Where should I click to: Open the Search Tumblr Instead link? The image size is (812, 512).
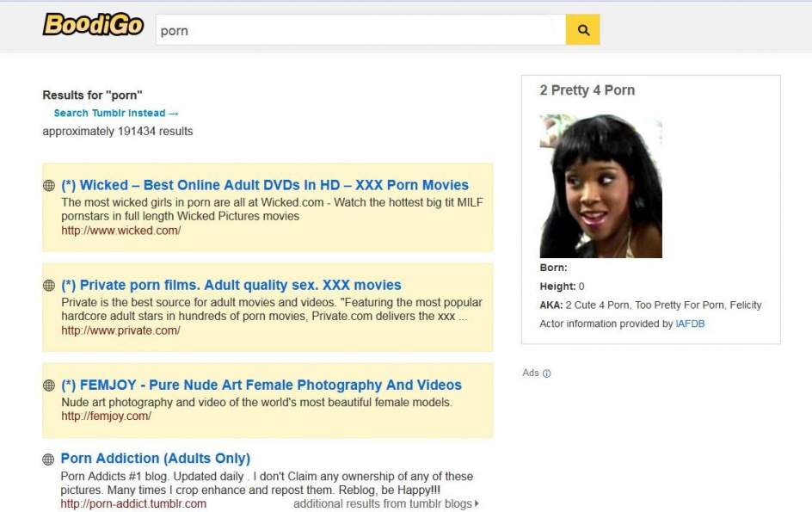[x=116, y=113]
